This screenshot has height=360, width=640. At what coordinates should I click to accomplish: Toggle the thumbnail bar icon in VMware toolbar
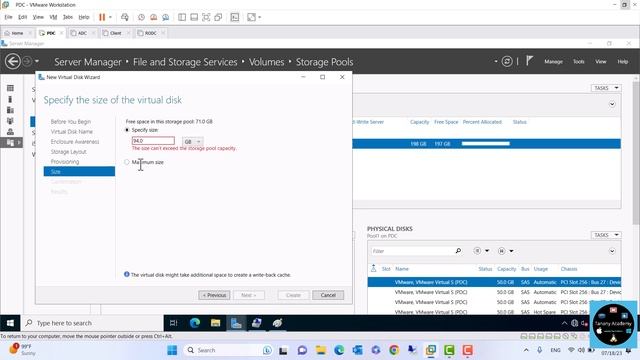(x=194, y=17)
